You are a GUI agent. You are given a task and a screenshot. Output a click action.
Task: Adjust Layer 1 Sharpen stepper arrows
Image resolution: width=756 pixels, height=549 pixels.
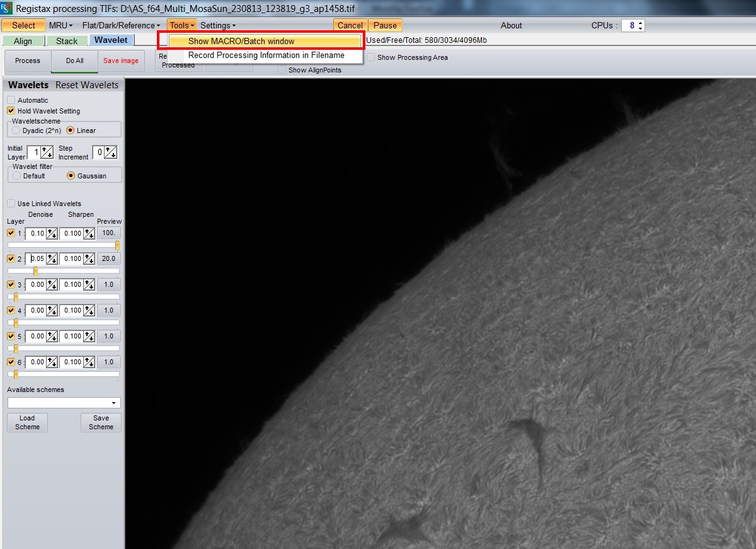point(89,233)
